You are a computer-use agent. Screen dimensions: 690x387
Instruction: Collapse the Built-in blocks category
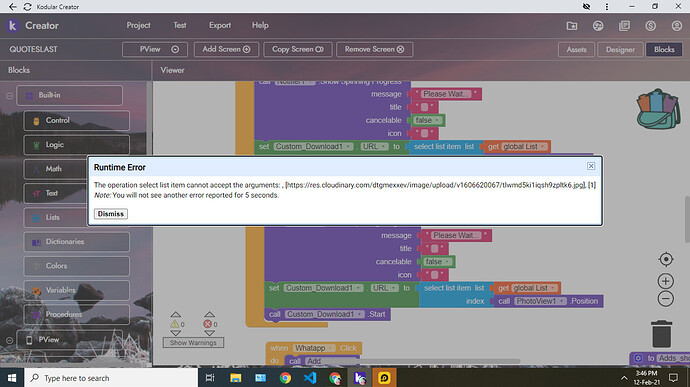(9, 96)
